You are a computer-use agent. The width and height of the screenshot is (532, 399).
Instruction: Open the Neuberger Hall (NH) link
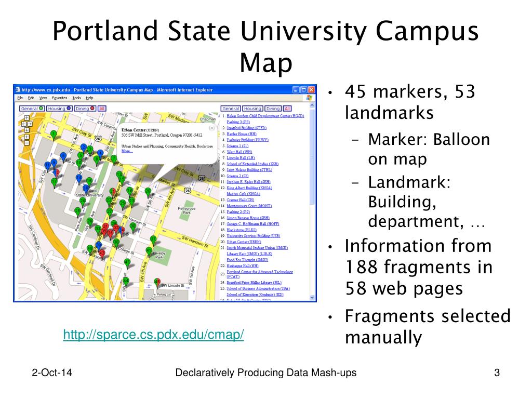pyautogui.click(x=243, y=266)
